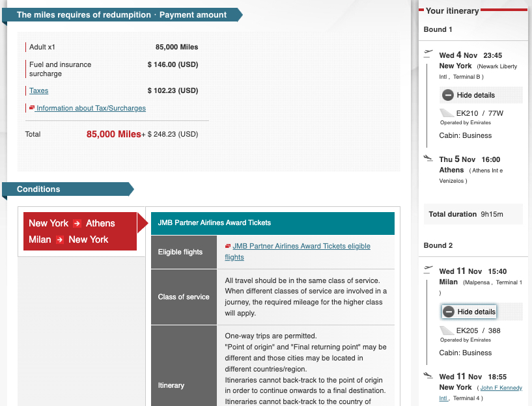Click the minus icon on Bound 1 Hide details
Viewport: 532px width, 406px height.
(448, 96)
